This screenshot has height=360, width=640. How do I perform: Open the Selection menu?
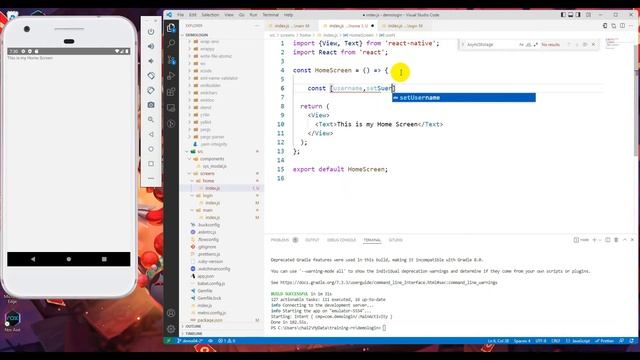210,15
